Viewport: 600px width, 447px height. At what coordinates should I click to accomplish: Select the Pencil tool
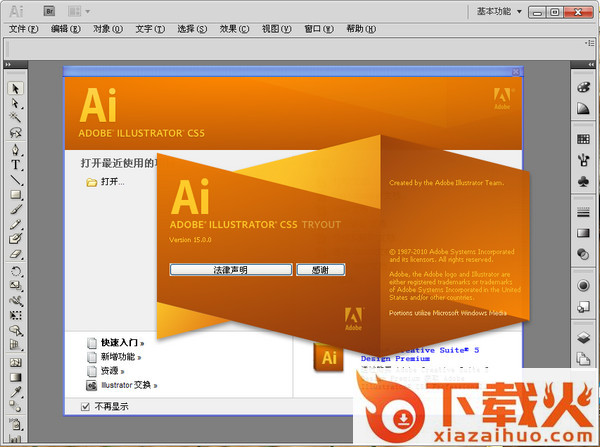[15, 224]
